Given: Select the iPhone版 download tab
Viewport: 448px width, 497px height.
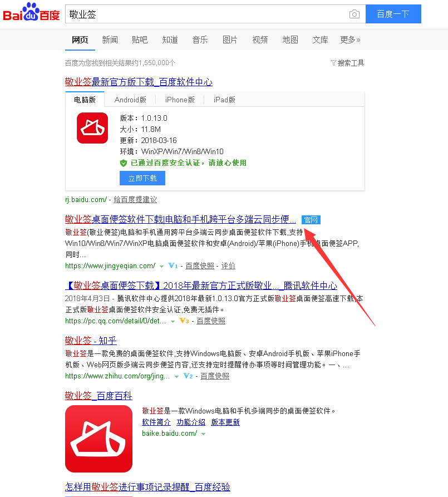Looking at the screenshot, I should pos(180,100).
